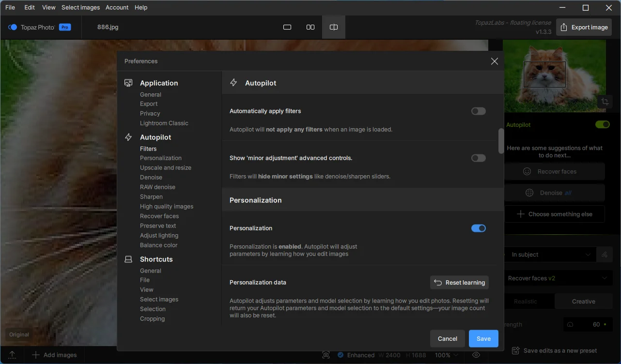Image resolution: width=621 pixels, height=364 pixels.
Task: Click the Reset learning button
Action: (x=459, y=283)
